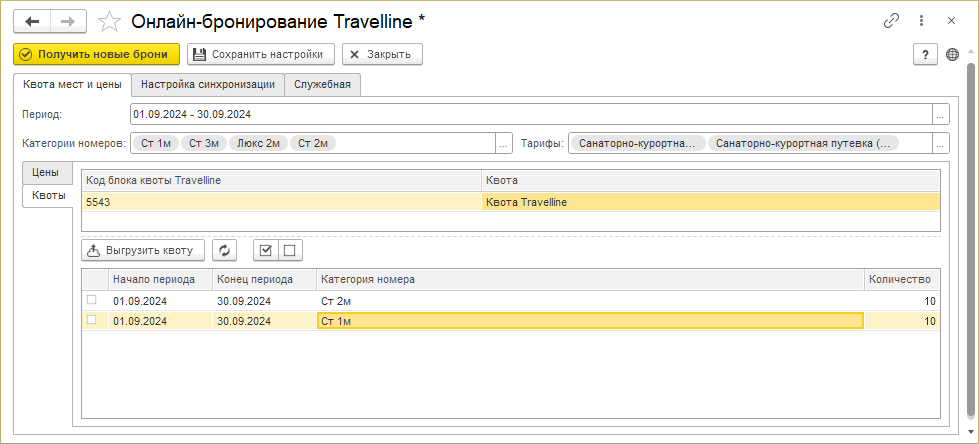Image resolution: width=979 pixels, height=444 pixels.
Task: Open the Служебная tab
Action: [322, 85]
